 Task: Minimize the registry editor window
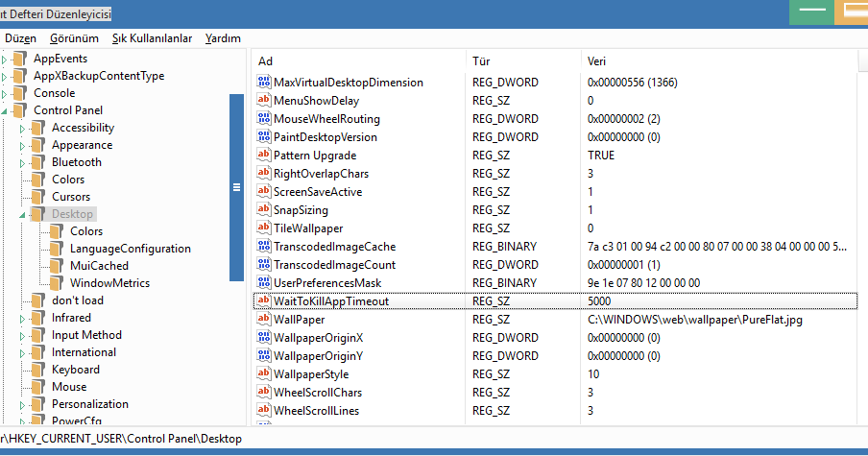click(811, 12)
